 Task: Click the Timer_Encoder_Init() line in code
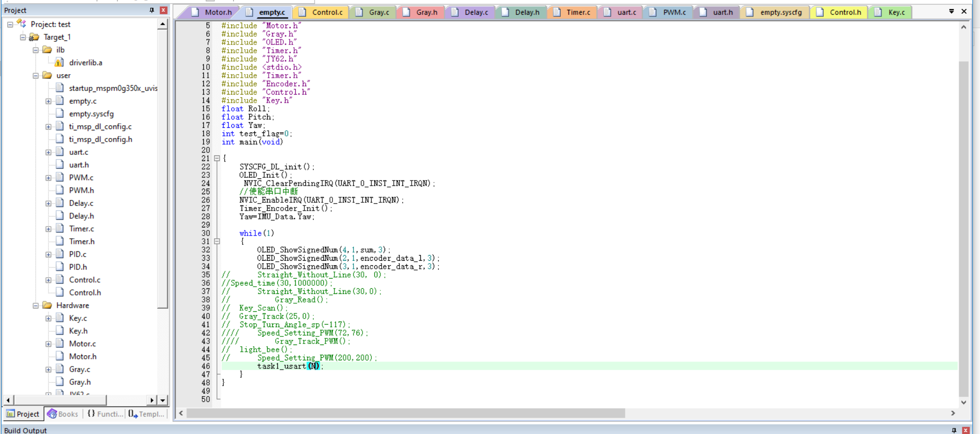coord(285,208)
